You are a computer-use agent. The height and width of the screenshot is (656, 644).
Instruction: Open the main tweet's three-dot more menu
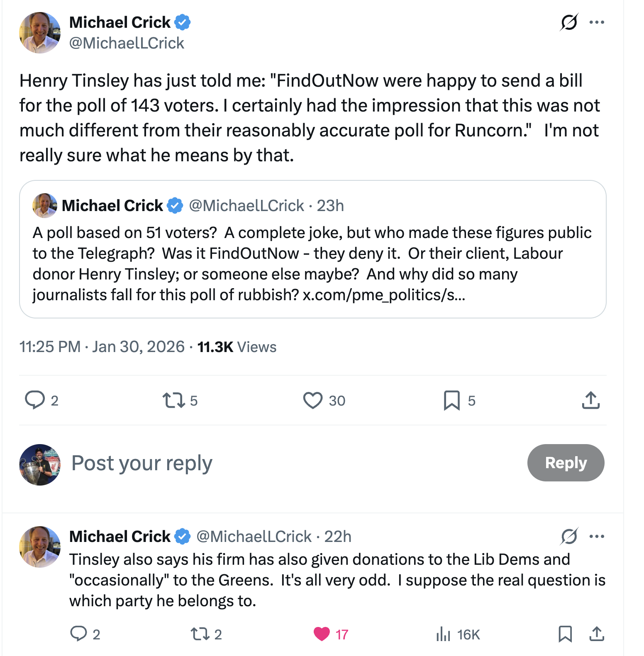pyautogui.click(x=597, y=22)
